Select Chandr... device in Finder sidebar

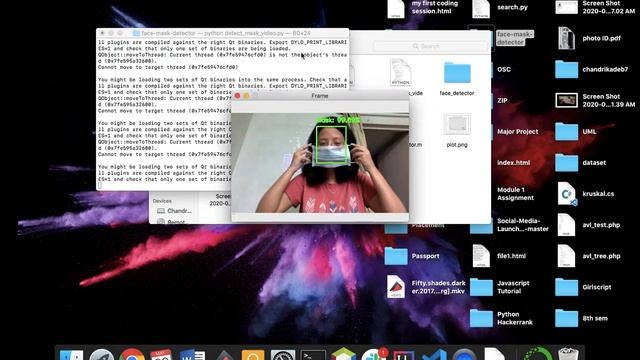coord(174,211)
